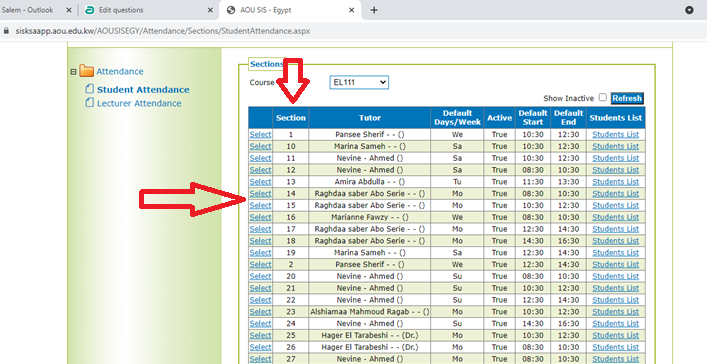Open the browser profile dropdown icon

click(x=689, y=10)
